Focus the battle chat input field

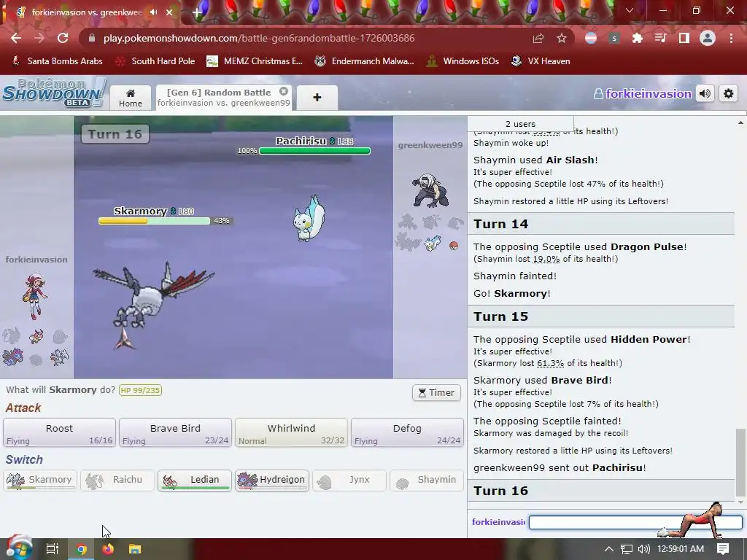pos(635,522)
